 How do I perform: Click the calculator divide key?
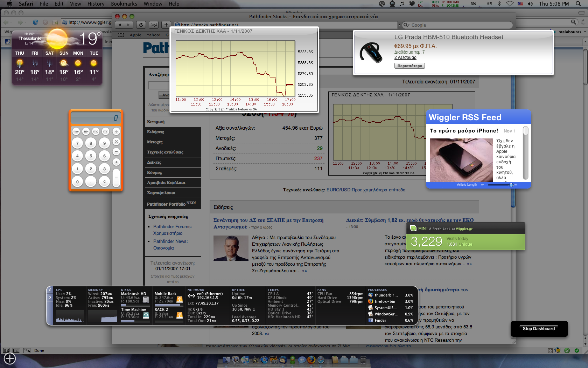[116, 131]
